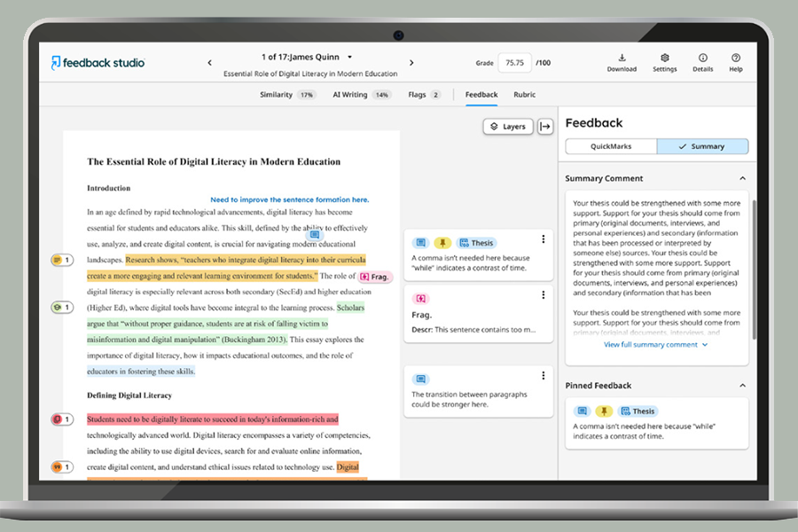
Task: Open options menu on transition comment card
Action: click(x=543, y=375)
